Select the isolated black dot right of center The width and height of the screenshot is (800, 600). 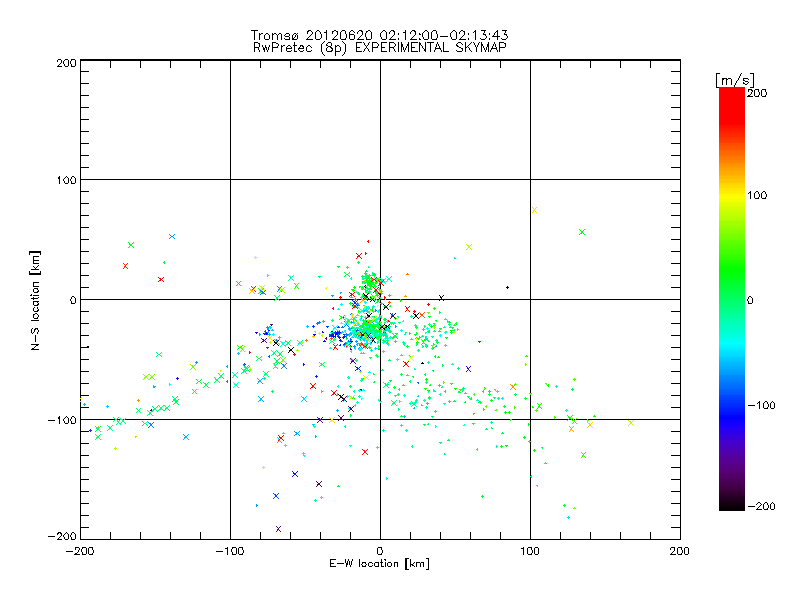507,287
